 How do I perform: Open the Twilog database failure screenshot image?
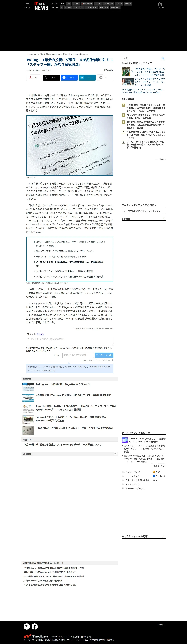click(70, 145)
